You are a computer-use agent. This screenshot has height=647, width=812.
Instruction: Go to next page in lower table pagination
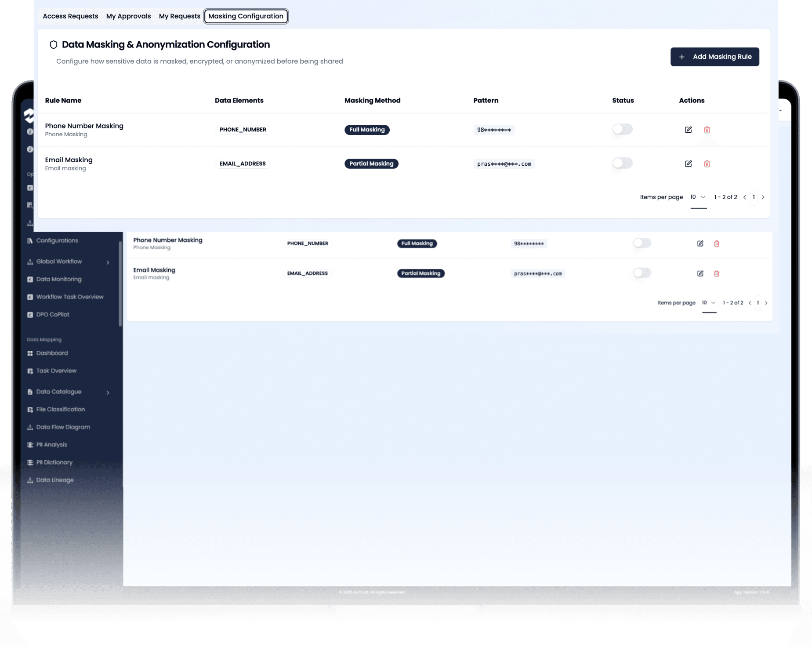pos(766,303)
